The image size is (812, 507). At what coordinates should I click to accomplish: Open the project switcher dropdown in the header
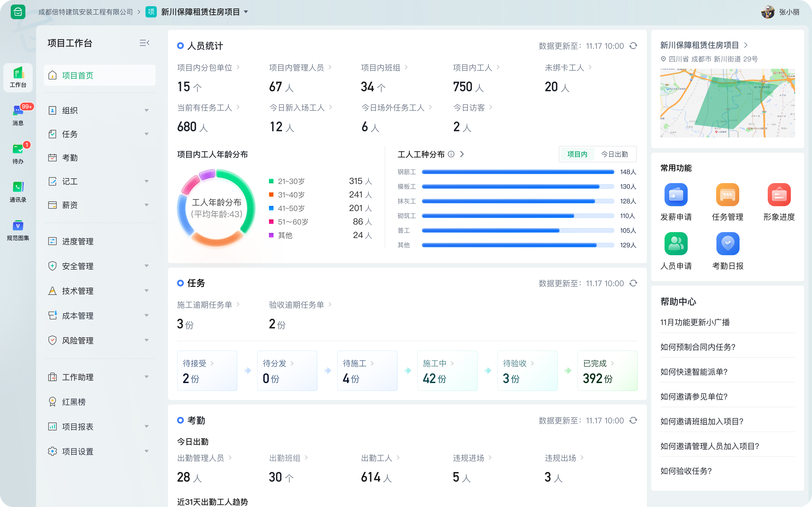[247, 12]
